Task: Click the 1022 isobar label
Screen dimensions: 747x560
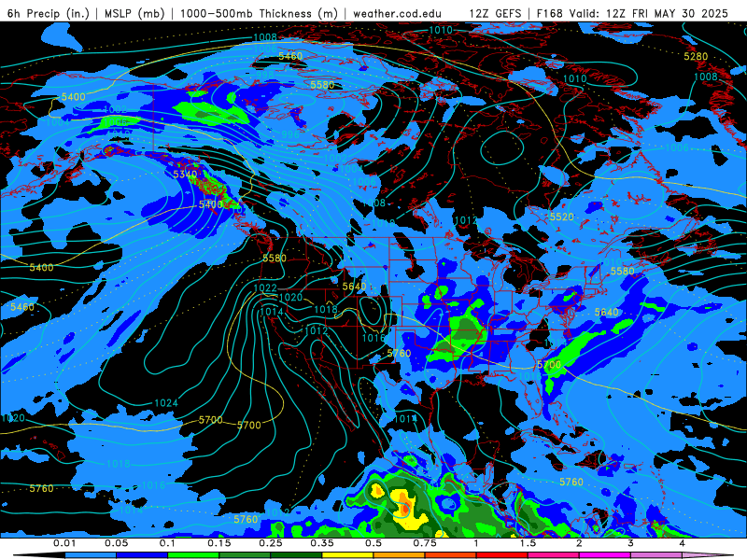Action: 265,287
